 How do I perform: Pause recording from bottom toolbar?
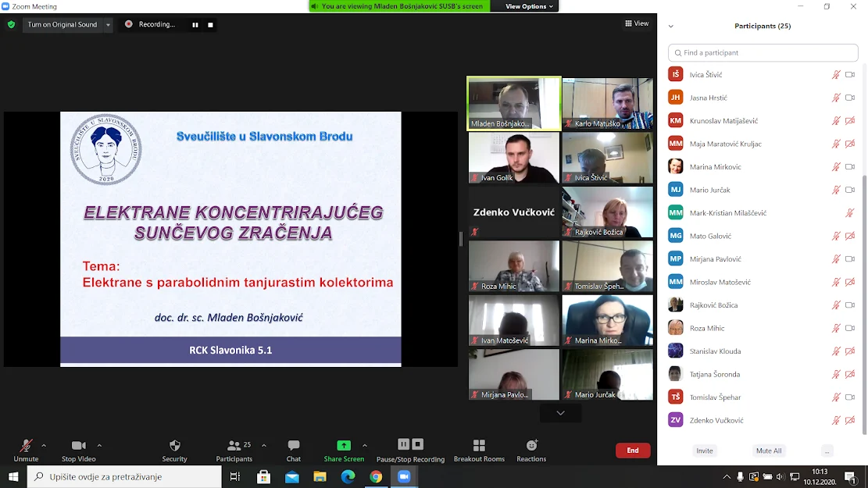click(404, 444)
